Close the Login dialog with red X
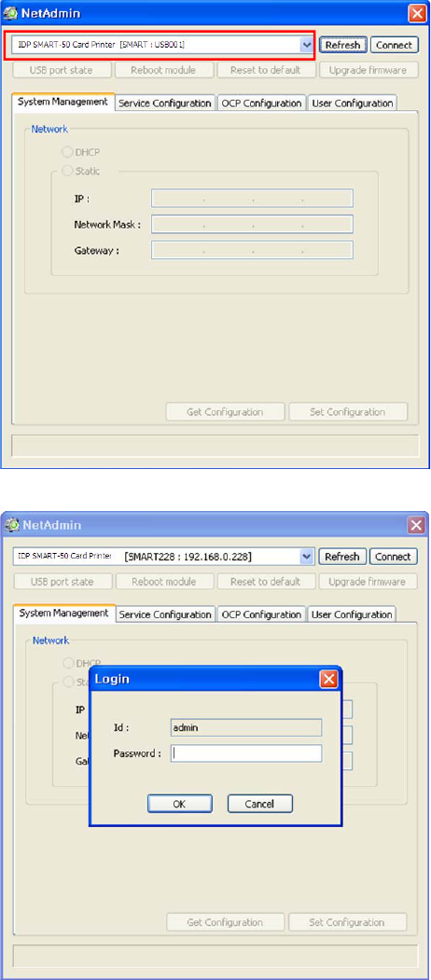The image size is (431, 980). [x=329, y=679]
